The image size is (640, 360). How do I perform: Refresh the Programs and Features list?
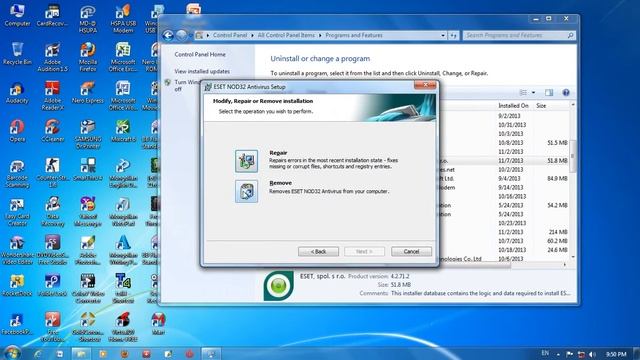453,36
